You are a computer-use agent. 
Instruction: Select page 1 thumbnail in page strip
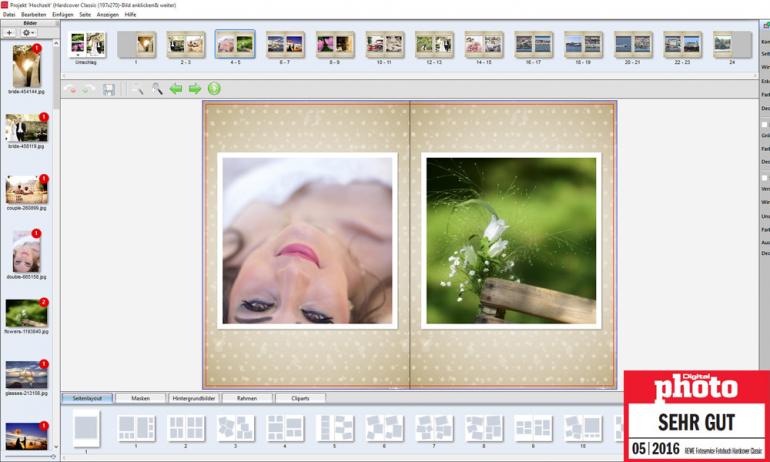coord(137,45)
